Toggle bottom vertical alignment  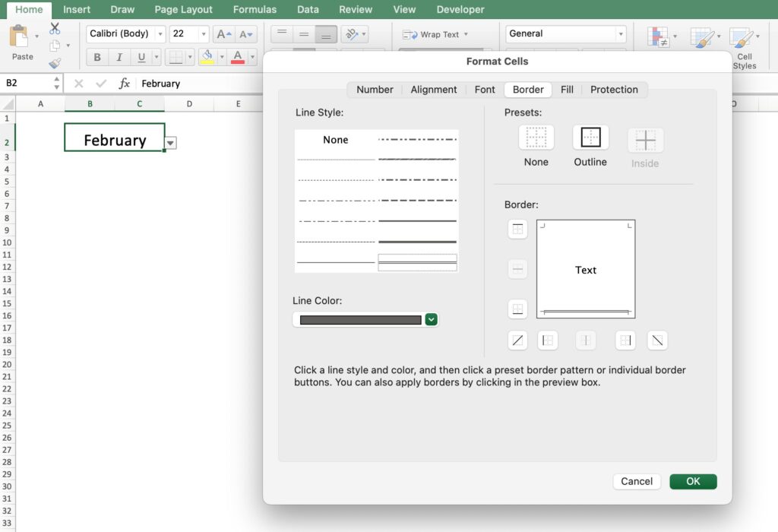pyautogui.click(x=326, y=34)
